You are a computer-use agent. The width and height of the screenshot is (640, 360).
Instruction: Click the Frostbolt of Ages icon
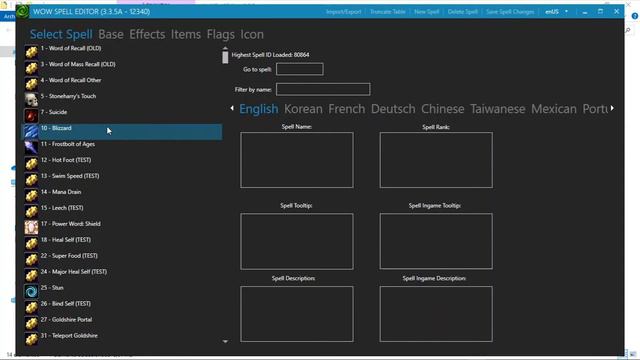pyautogui.click(x=31, y=148)
